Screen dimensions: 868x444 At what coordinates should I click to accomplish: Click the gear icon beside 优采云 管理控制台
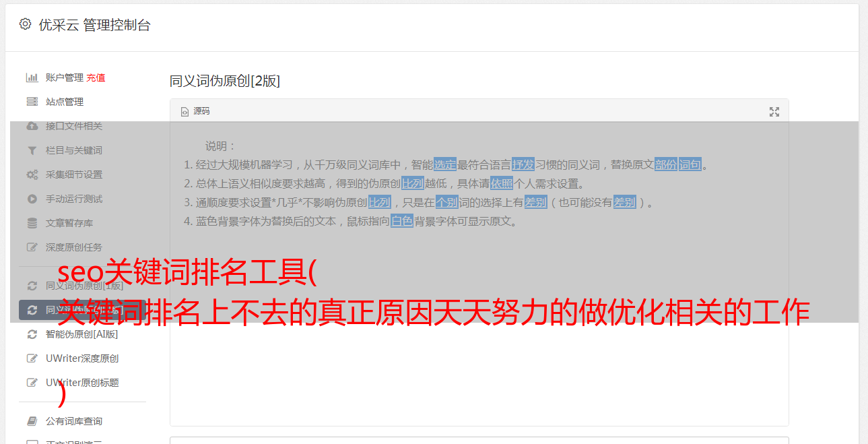[25, 24]
